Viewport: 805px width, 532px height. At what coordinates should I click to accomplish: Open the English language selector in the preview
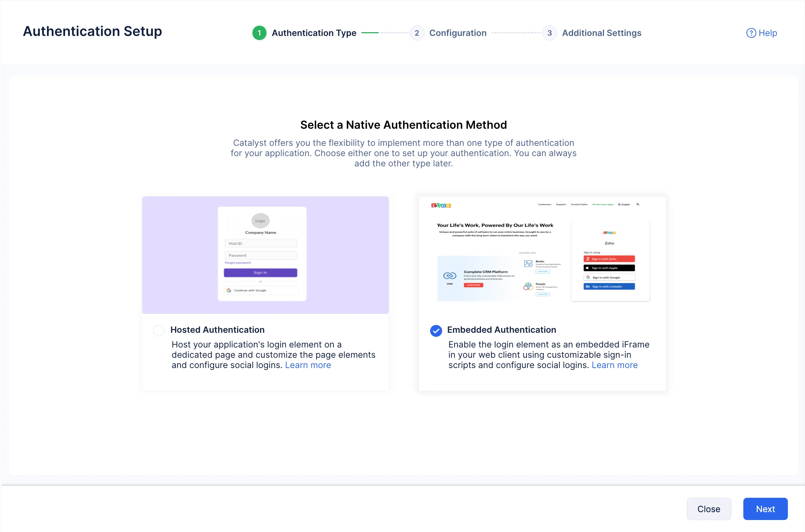pyautogui.click(x=624, y=204)
